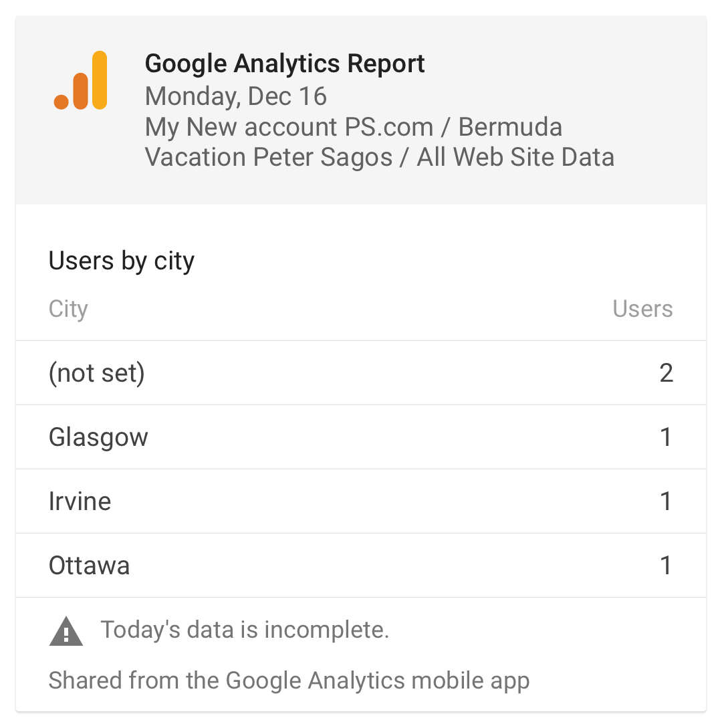This screenshot has height=728, width=722.
Task: Click the user count for Glasgow
Action: point(667,437)
